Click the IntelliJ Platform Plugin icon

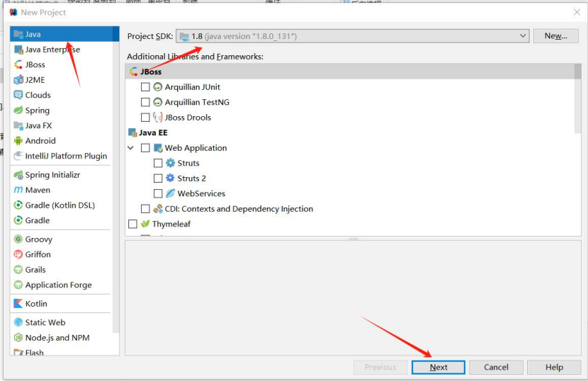(18, 156)
